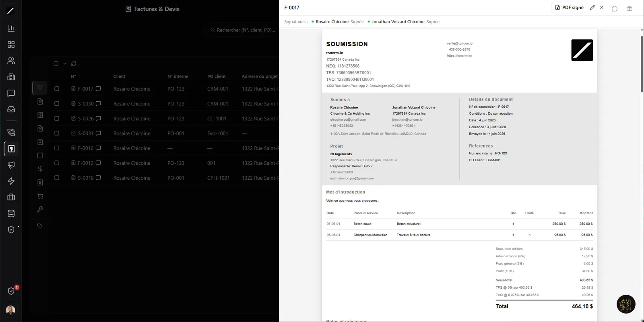Close the F-0017 document panel
Image resolution: width=644 pixels, height=322 pixels.
(602, 8)
